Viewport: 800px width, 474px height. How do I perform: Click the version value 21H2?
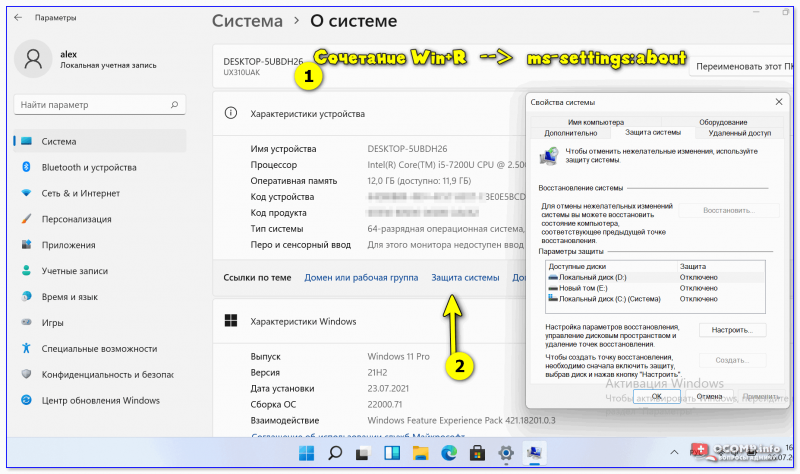(x=377, y=372)
